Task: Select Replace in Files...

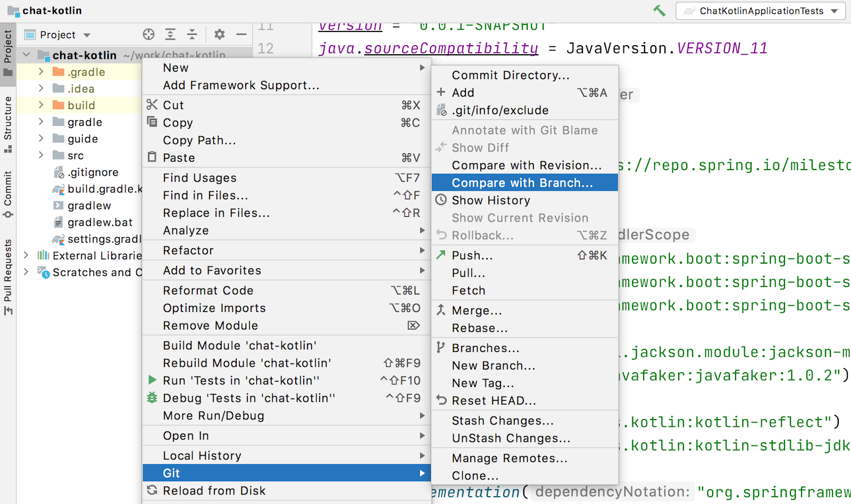Action: point(286,213)
